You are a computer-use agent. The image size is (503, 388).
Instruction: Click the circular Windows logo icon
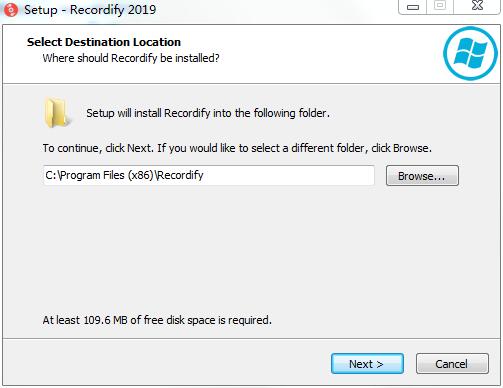click(470, 53)
